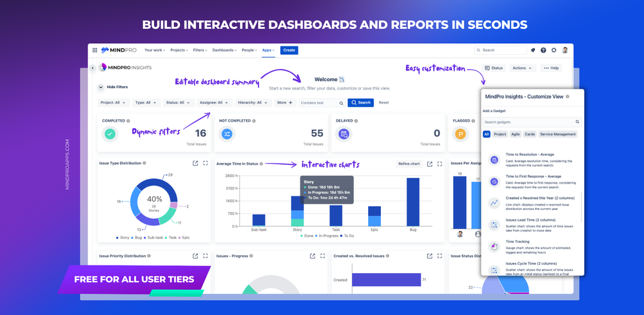This screenshot has height=315, width=644.
Task: Expand Issues - Progress to fullscreen
Action: (322, 256)
